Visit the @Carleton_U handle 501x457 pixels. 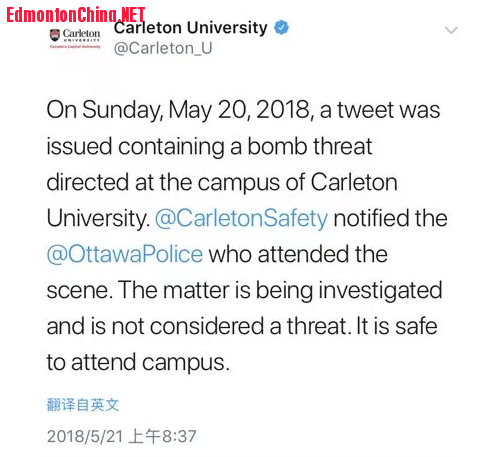point(163,48)
